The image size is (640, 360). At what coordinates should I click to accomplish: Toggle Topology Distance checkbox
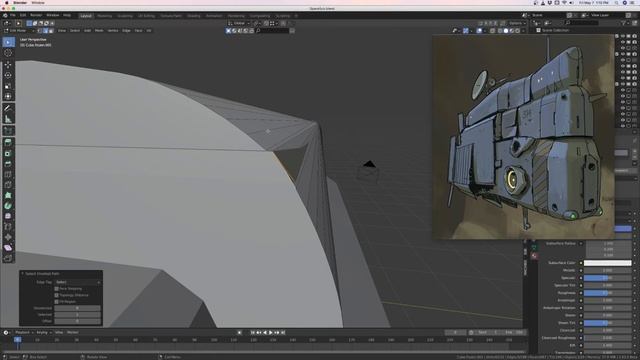pos(57,295)
